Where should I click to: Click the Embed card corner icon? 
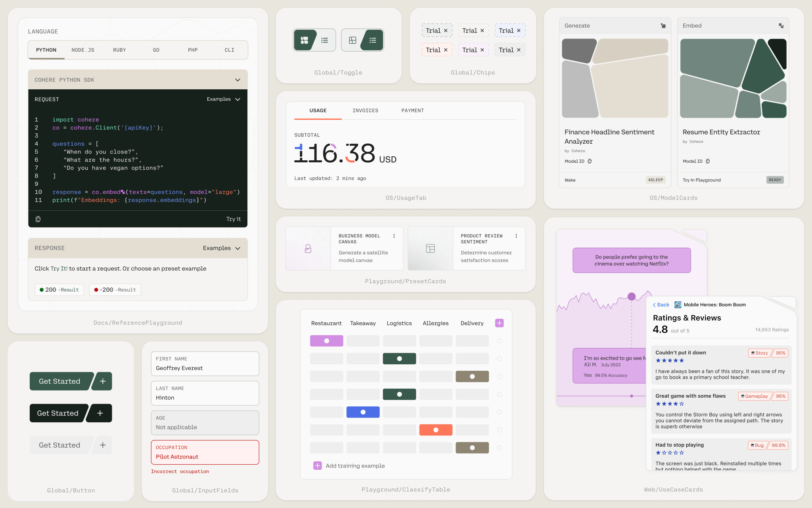click(781, 26)
